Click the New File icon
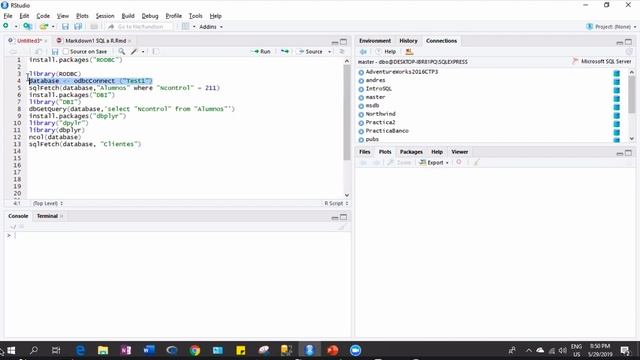This screenshot has width=640, height=360. [6, 26]
